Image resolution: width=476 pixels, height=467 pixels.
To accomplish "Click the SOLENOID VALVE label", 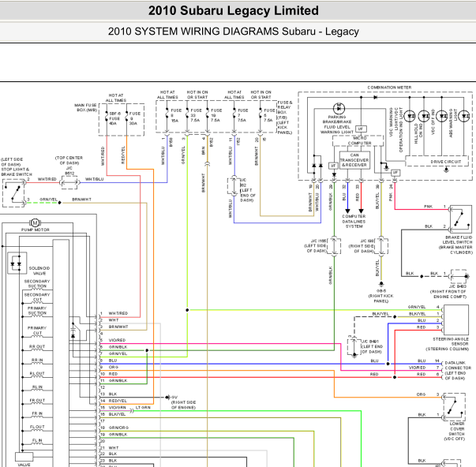I will [x=39, y=271].
